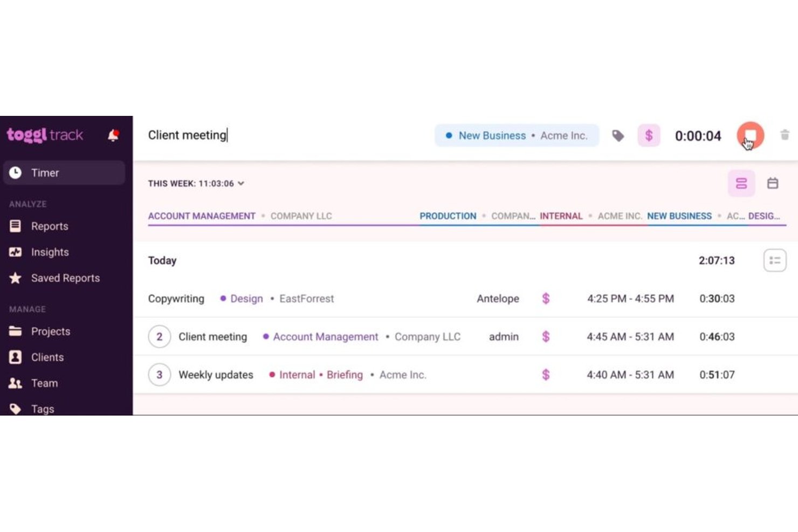Toggle billable on Weekly updates entry
798x532 pixels.
[546, 375]
